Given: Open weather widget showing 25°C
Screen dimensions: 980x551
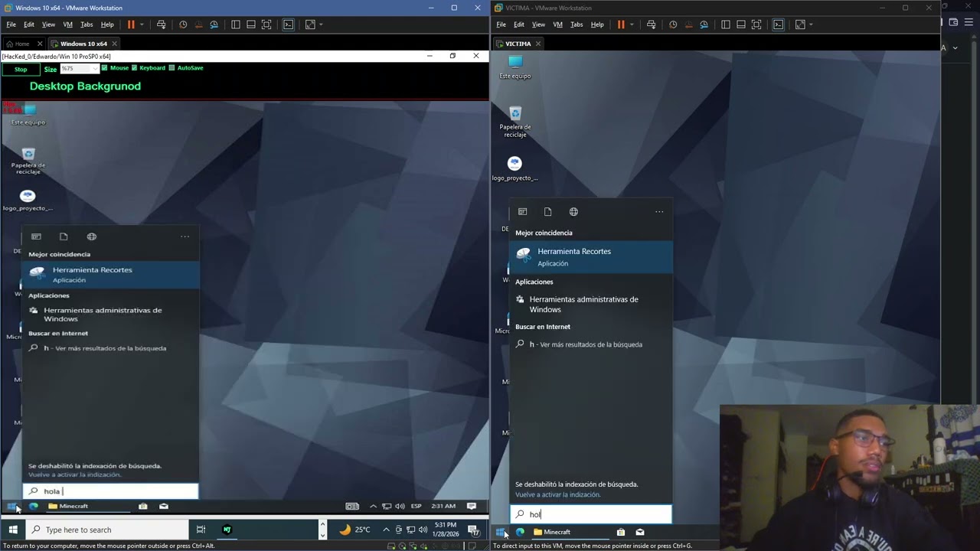Looking at the screenshot, I should [x=354, y=530].
